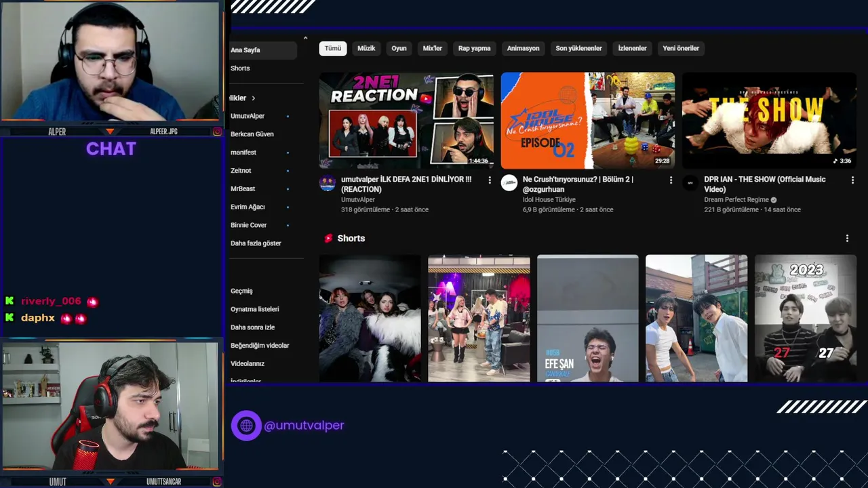
Task: Click green K badge beside riverly_006
Action: (x=9, y=301)
